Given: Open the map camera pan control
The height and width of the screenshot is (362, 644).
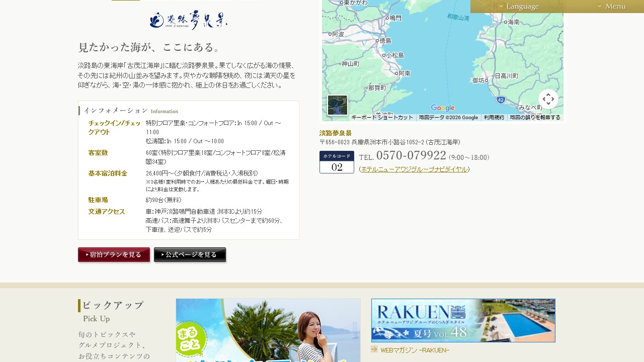Looking at the screenshot, I should tap(548, 99).
